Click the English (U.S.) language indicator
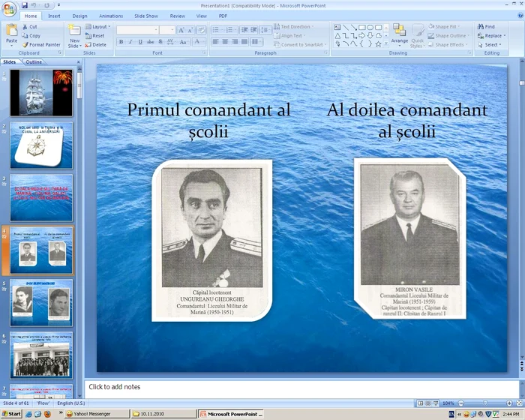Screen dimensions: 525x420 pyautogui.click(x=71, y=403)
